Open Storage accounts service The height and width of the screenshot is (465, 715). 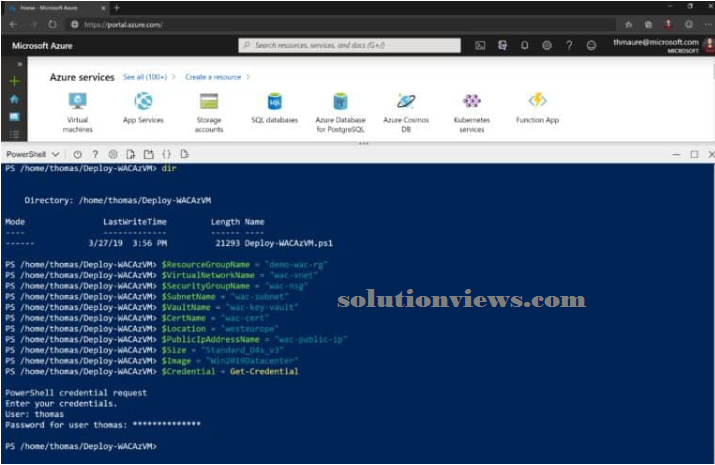pos(209,112)
